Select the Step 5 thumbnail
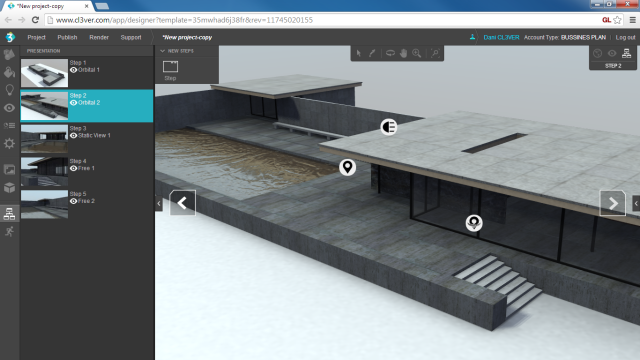The height and width of the screenshot is (360, 640). (x=44, y=204)
